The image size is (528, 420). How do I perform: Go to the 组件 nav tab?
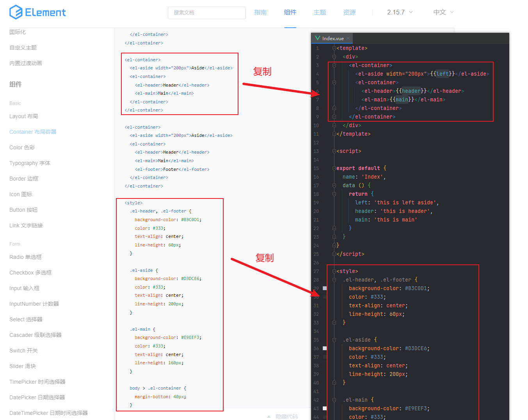pyautogui.click(x=290, y=12)
